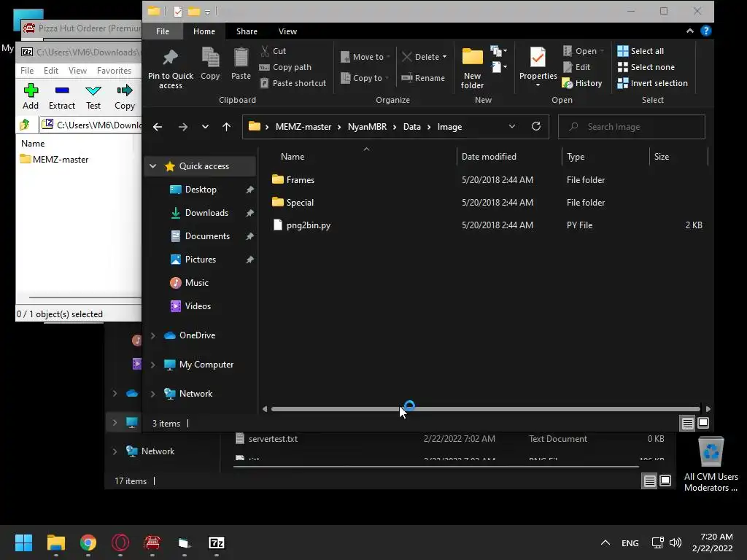The image size is (747, 560).
Task: Open recent locations dropdown arrow
Action: 205,127
